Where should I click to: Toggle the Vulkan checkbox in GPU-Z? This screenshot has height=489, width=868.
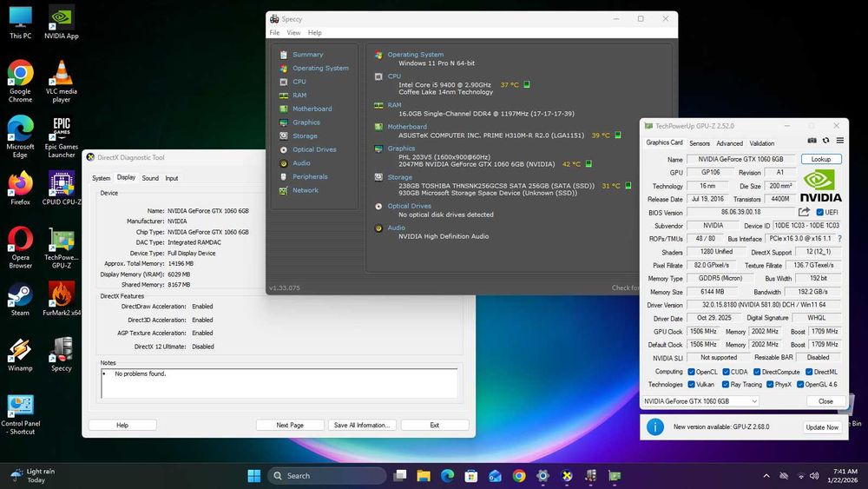(691, 384)
